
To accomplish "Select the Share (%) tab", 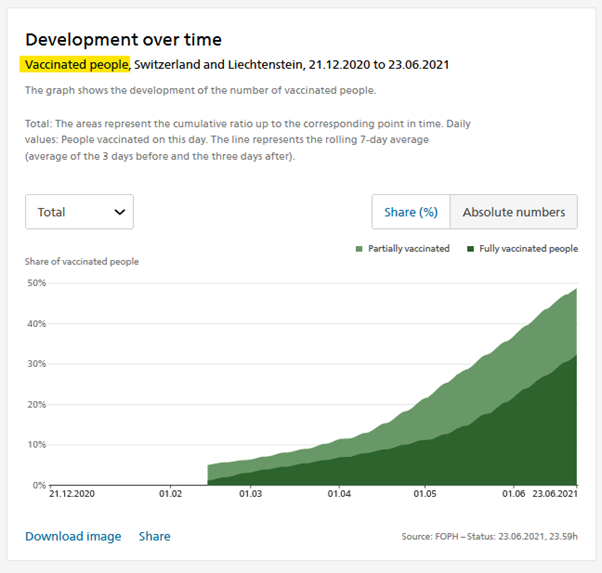I will 411,212.
